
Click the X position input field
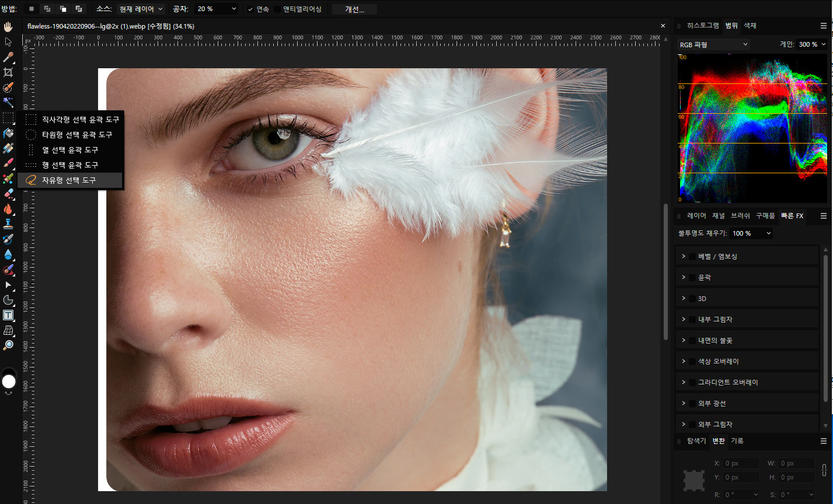741,463
